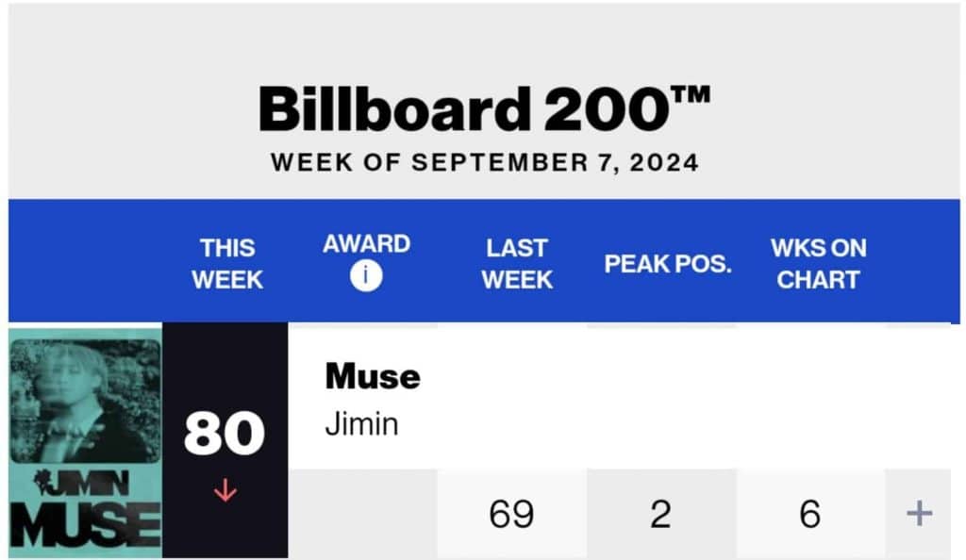
Task: Click the red down arrow under rank 80
Action: pos(225,491)
